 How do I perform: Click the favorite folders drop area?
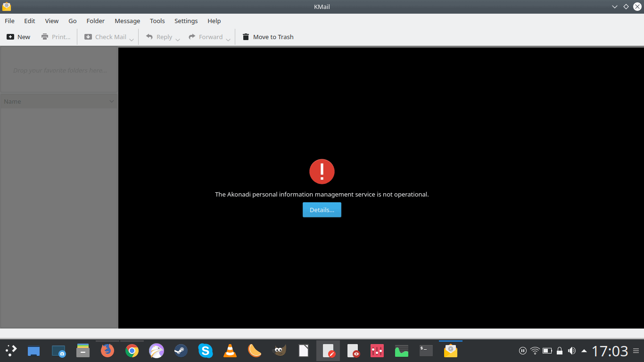[59, 70]
